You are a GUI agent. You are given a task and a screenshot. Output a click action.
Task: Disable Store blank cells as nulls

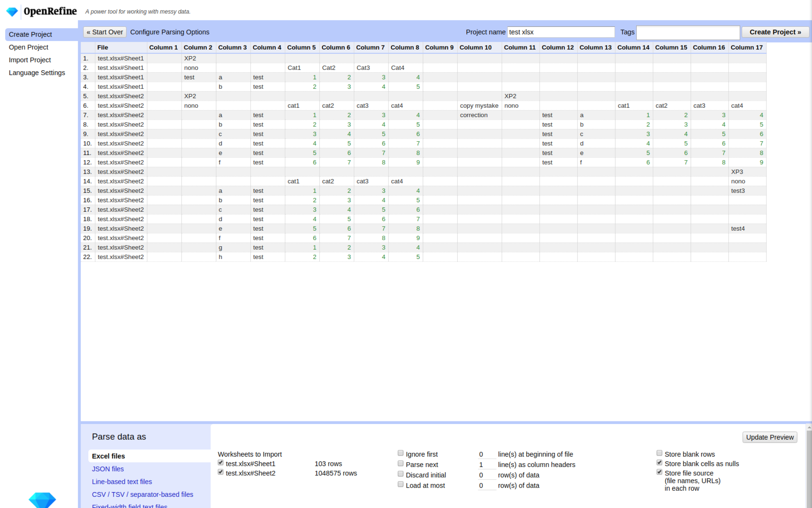(x=659, y=463)
